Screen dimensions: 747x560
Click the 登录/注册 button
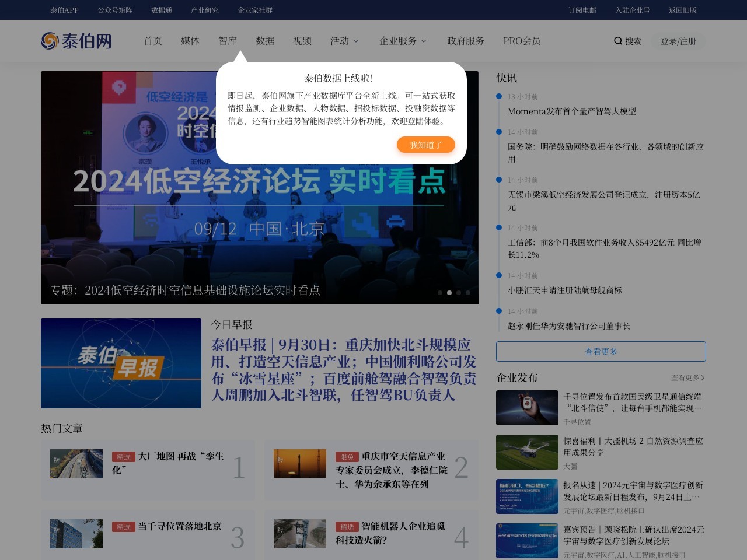[x=678, y=41]
